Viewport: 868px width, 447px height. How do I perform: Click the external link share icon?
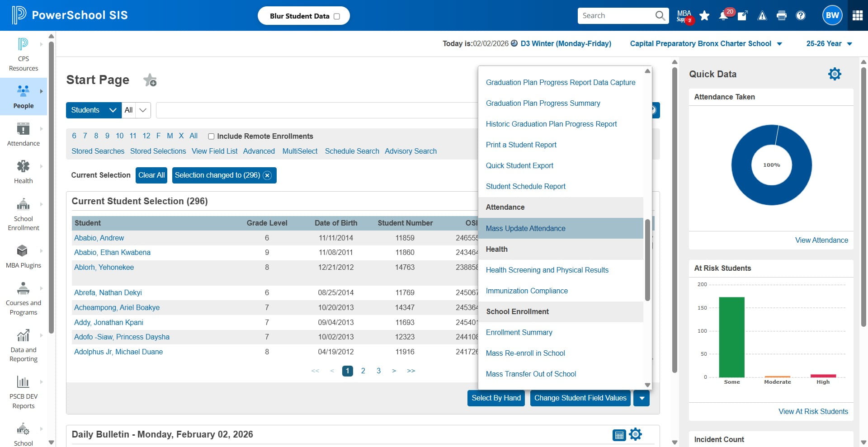coord(742,16)
